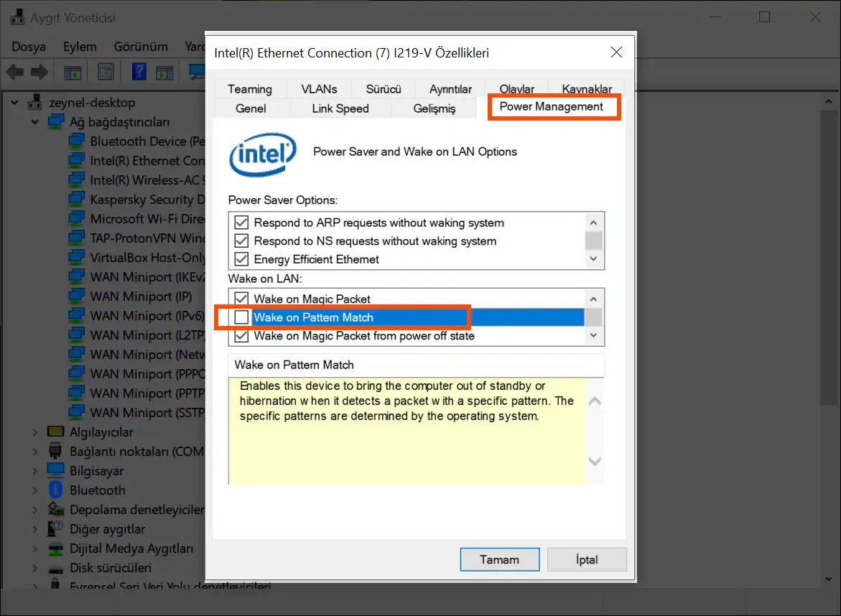Viewport: 841px width, 616px height.
Task: Collapse the zeynel-desktop root node
Action: click(14, 103)
